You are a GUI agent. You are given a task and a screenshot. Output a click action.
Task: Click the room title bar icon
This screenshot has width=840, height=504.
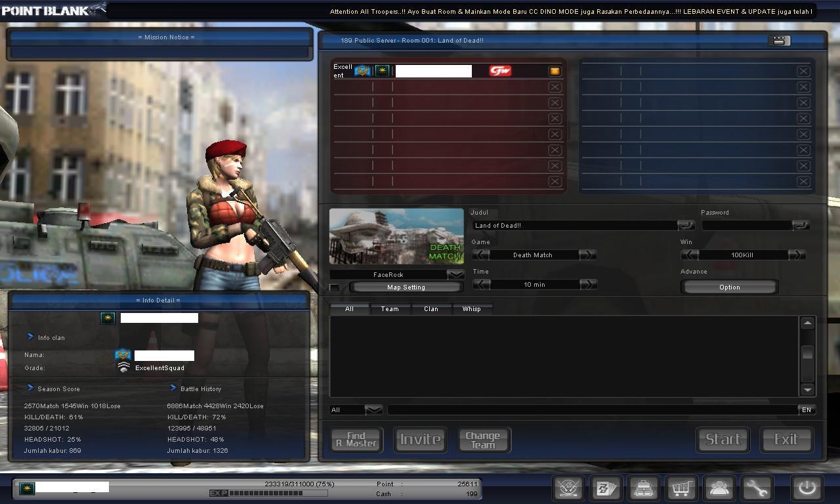(779, 40)
